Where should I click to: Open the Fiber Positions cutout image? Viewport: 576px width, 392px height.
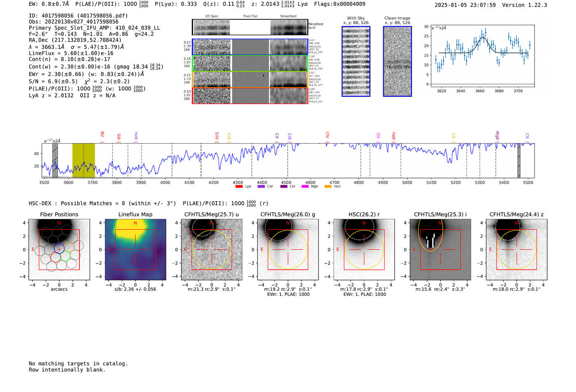coord(59,249)
